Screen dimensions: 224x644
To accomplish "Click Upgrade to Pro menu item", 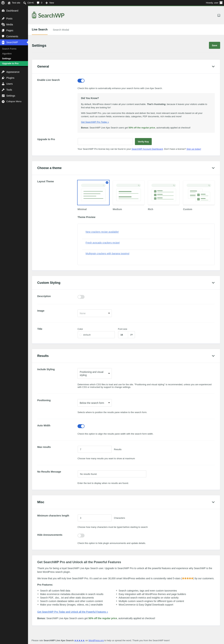I will point(14,64).
